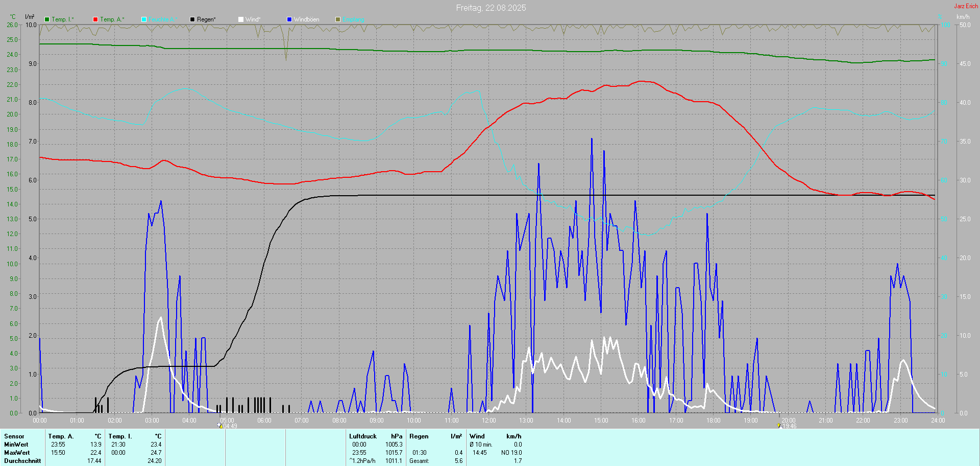Click the 12:00 time axis label
980x466 pixels.
(489, 421)
